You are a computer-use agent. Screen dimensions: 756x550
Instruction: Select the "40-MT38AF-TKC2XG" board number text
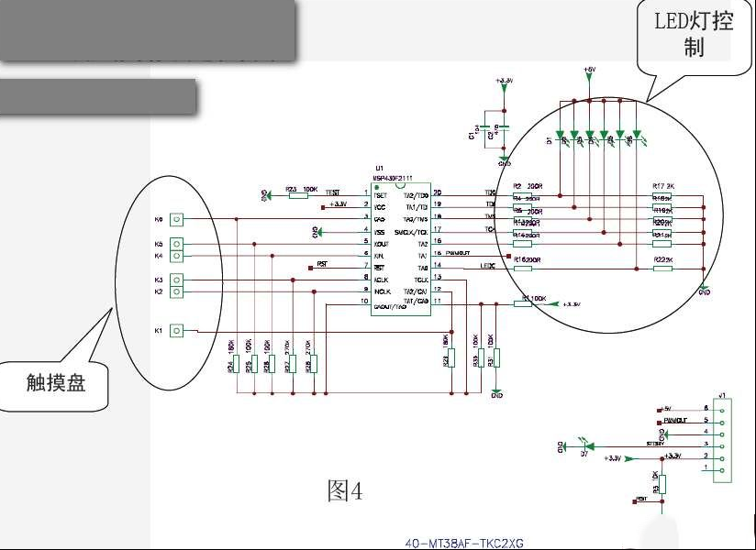click(464, 544)
